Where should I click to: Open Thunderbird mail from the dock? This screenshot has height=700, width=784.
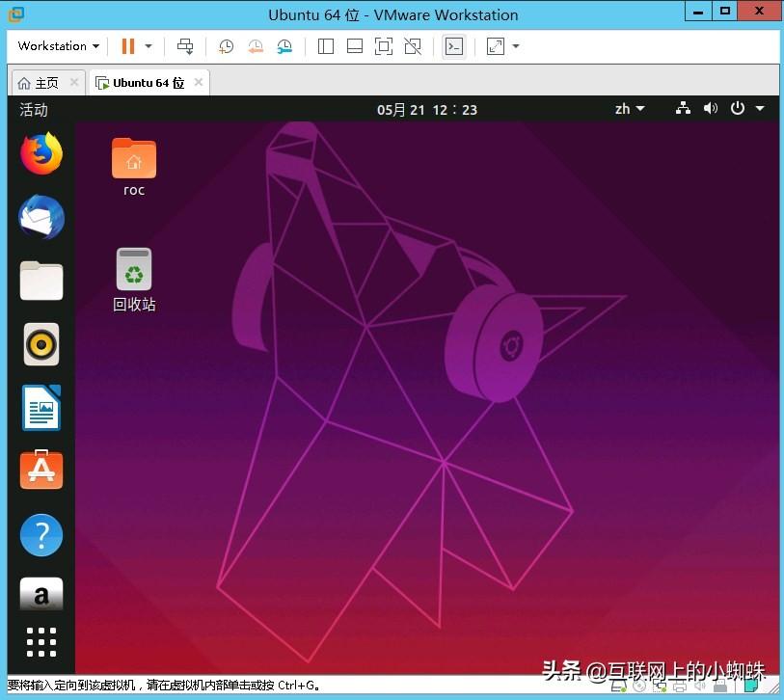pyautogui.click(x=41, y=217)
